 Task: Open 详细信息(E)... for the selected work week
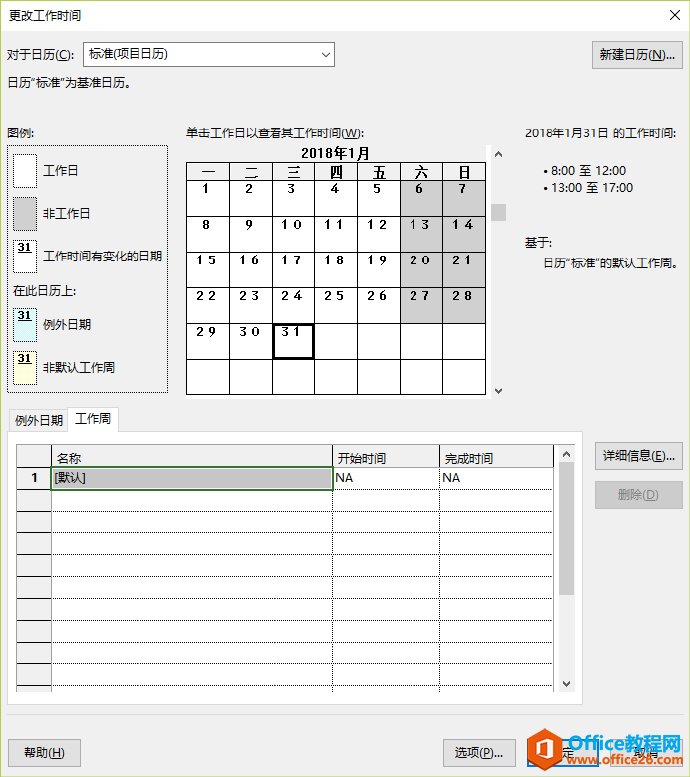click(638, 456)
